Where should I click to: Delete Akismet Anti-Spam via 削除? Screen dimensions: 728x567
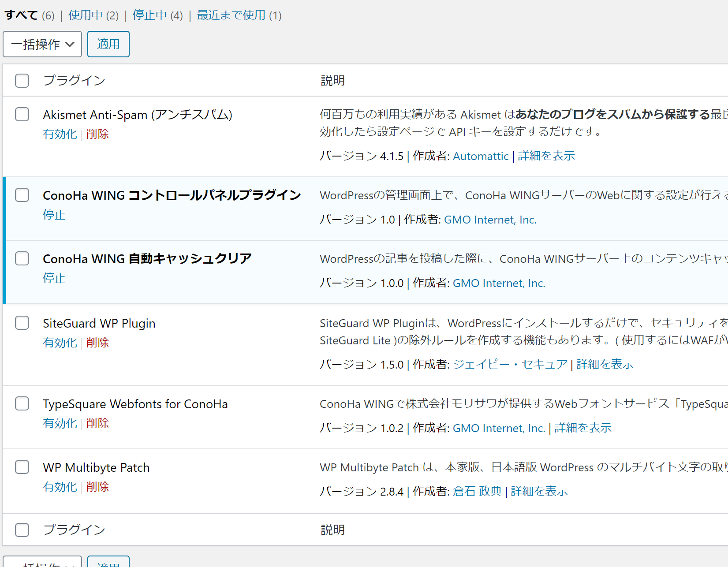(x=97, y=134)
